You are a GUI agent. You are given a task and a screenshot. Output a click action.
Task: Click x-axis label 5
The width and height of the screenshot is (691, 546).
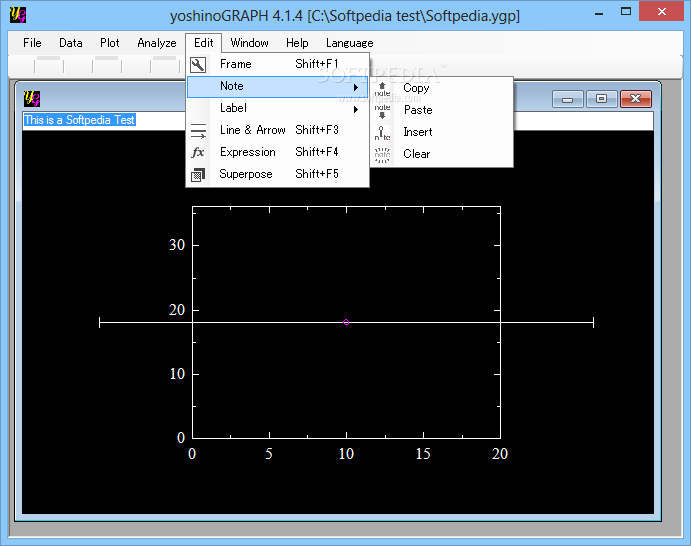pos(269,454)
